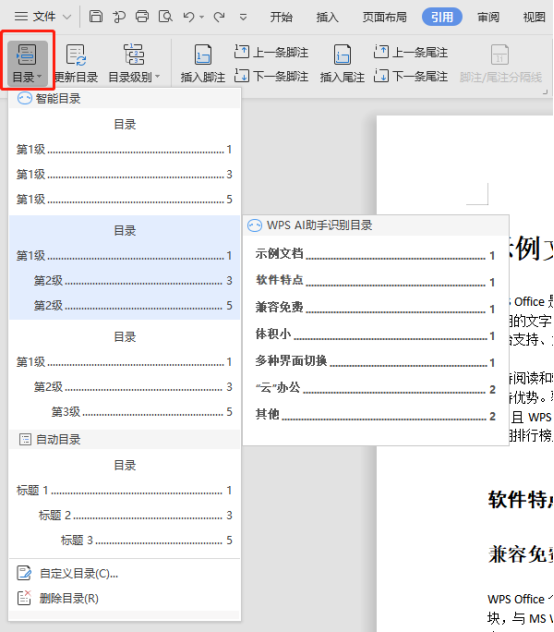Click the 自动目录 section header
The image size is (554, 632).
click(124, 439)
